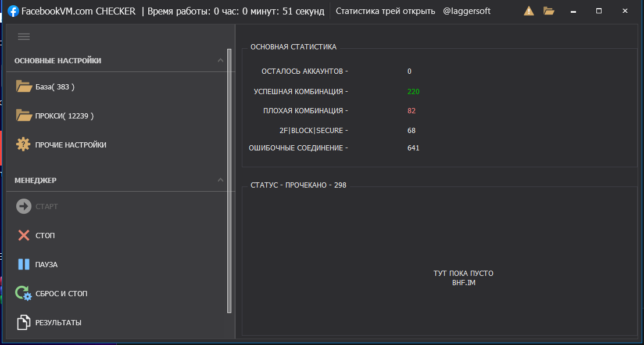
Task: Click the left panel vertical scrollbar
Action: [x=229, y=181]
